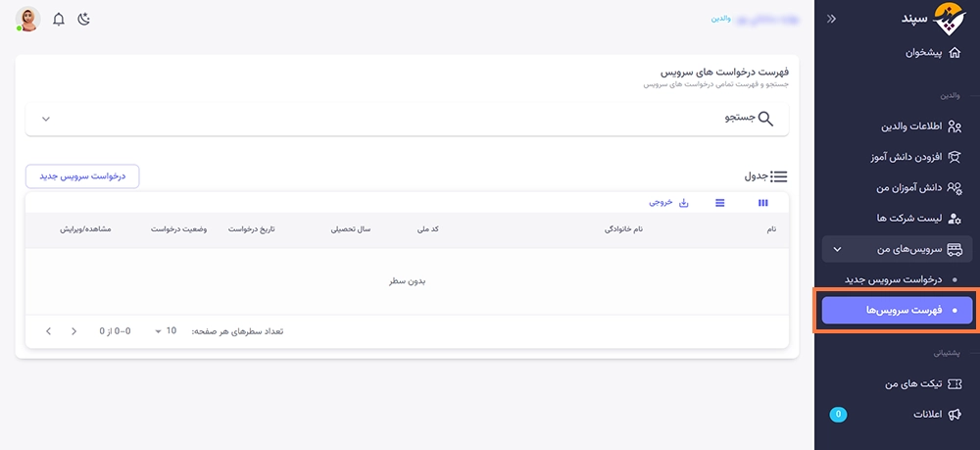This screenshot has width=980, height=450.
Task: Open the notifications bell
Action: point(59,19)
